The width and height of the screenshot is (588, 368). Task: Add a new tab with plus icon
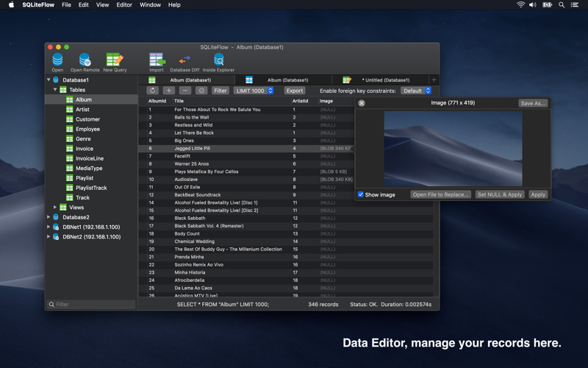(434, 79)
